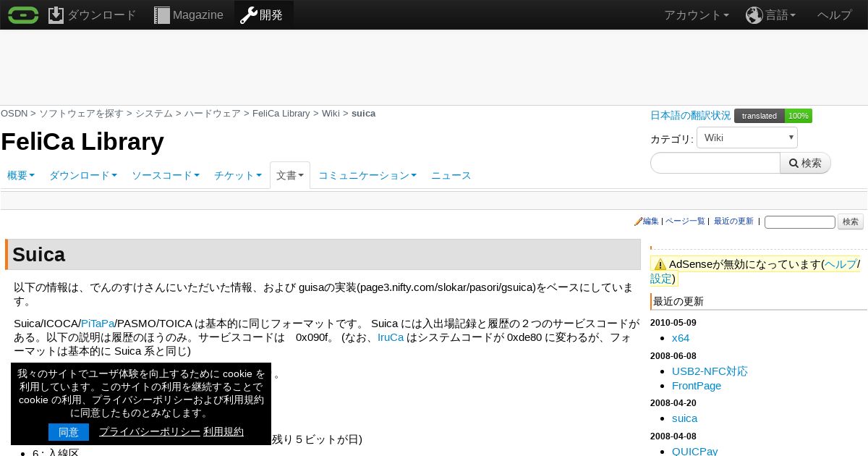
Task: Open the 文書 tab menu
Action: tap(290, 175)
